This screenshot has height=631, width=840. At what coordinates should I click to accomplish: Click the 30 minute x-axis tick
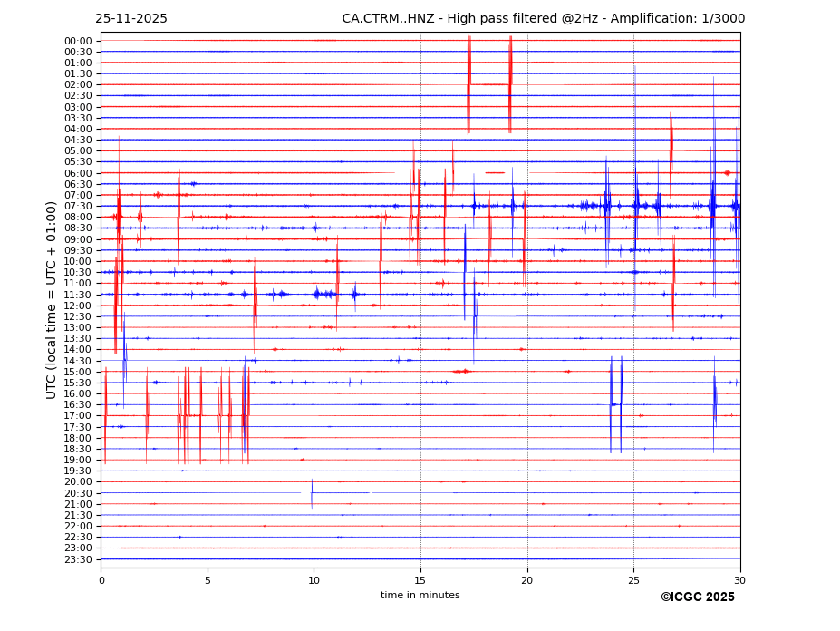click(740, 580)
